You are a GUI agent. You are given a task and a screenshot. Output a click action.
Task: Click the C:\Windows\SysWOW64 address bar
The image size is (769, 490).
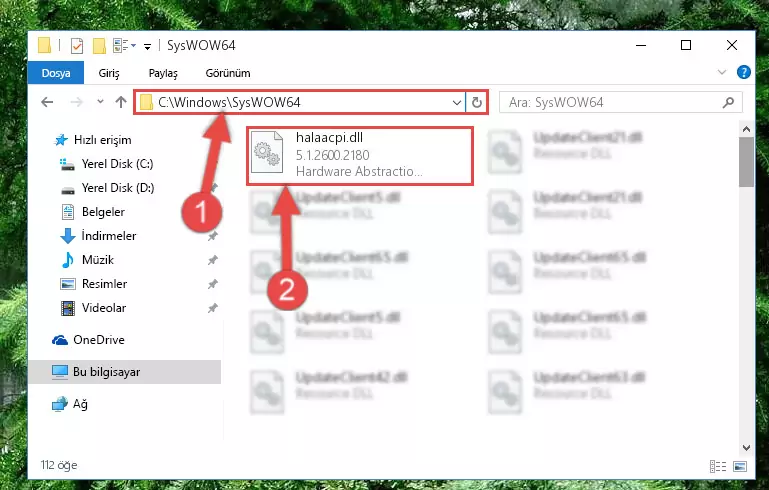(300, 102)
